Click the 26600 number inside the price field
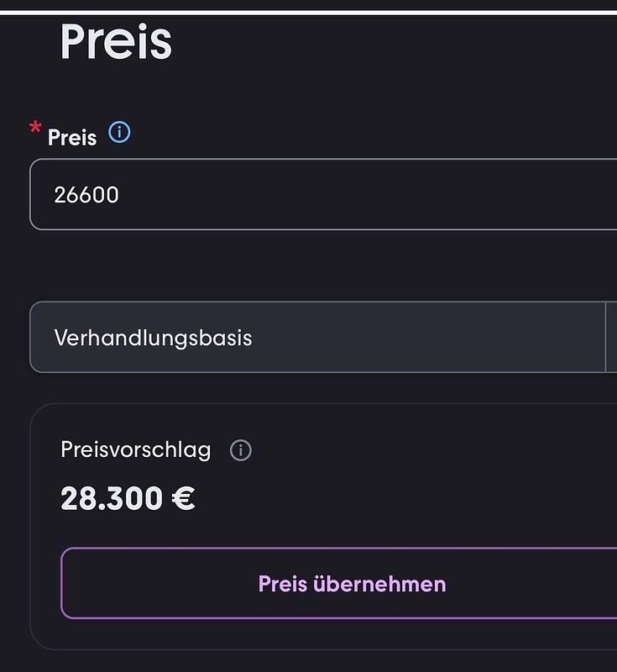617x672 pixels. pos(86,195)
